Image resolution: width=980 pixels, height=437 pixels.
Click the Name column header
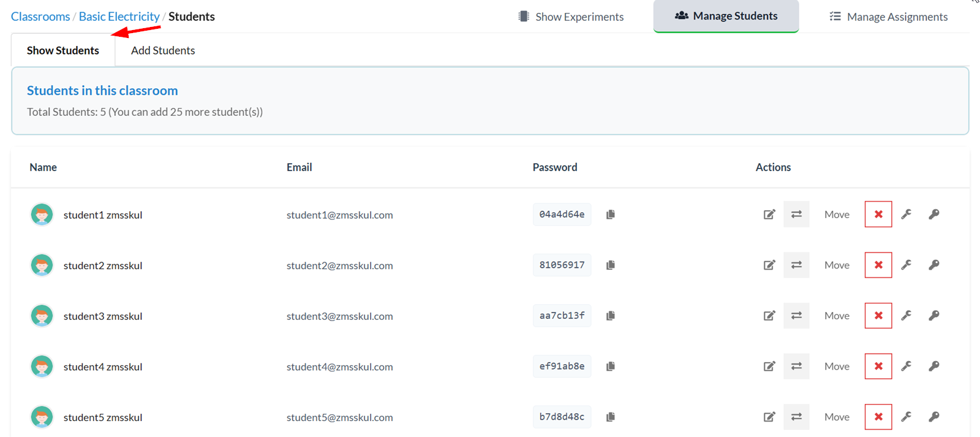(43, 167)
